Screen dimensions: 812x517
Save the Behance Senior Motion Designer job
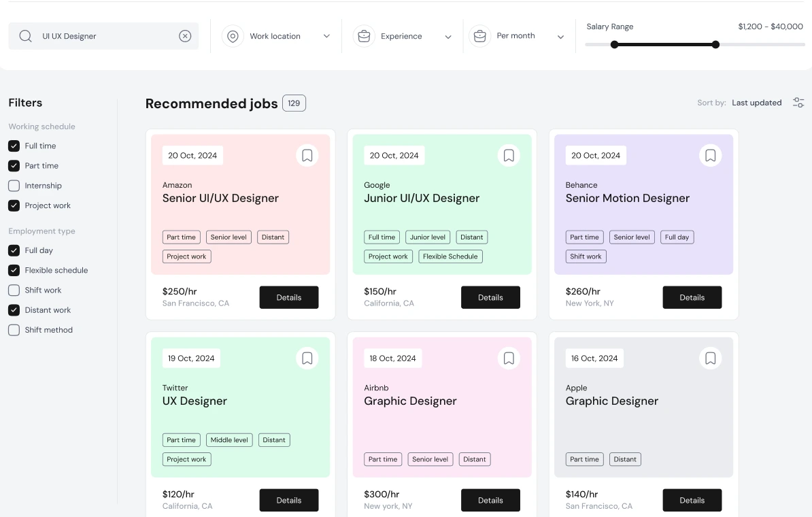[x=710, y=156]
